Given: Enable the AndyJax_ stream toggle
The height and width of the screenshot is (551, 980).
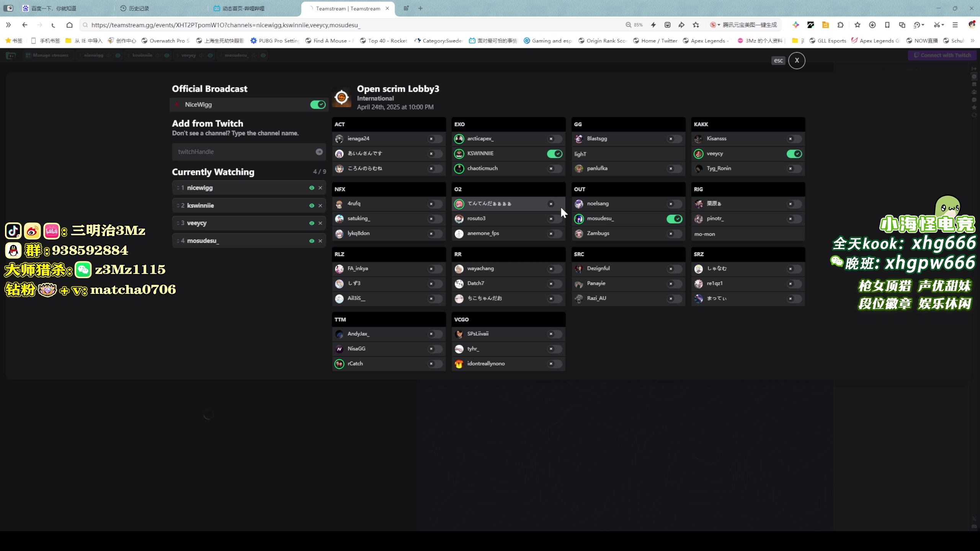Looking at the screenshot, I should pos(435,334).
